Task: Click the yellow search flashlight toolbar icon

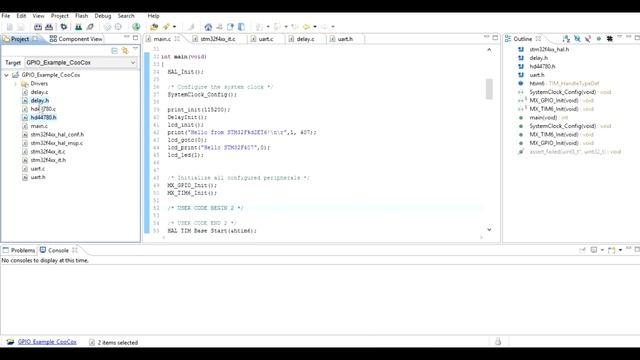Action: tap(166, 27)
